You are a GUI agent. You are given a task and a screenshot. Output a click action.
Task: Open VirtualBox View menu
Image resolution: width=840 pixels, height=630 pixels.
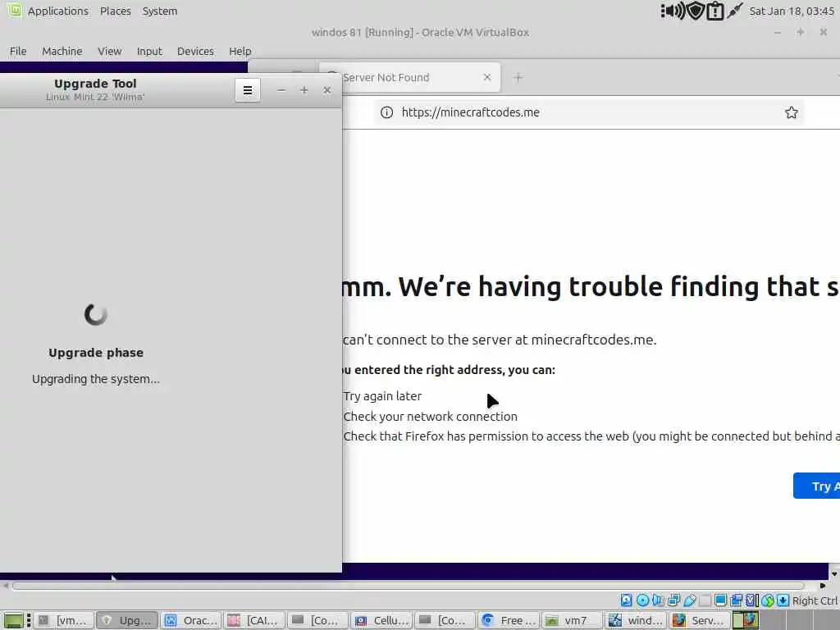pyautogui.click(x=109, y=51)
